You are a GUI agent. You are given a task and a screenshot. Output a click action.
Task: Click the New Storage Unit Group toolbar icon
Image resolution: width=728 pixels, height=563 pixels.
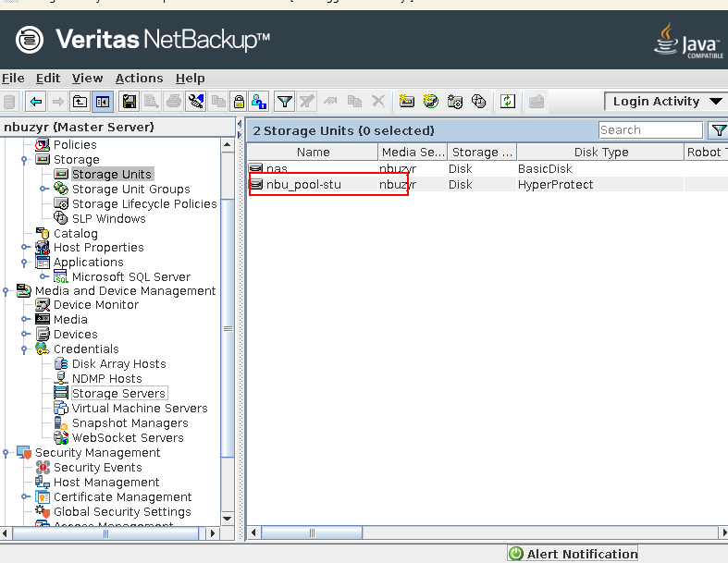click(431, 101)
